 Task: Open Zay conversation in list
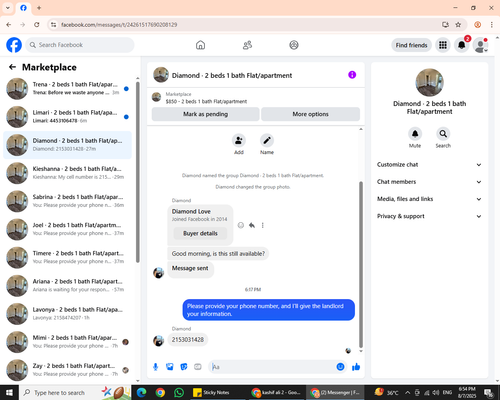click(67, 370)
